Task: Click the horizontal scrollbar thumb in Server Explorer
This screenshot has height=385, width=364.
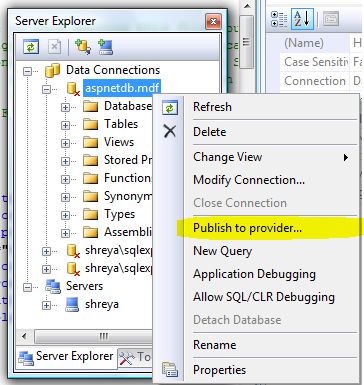Action: (x=93, y=337)
